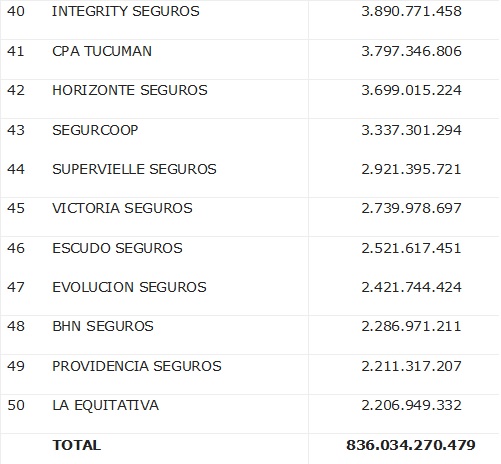The height and width of the screenshot is (464, 501).
Task: Select ESCUDO SEGUROS row label
Action: 117,248
